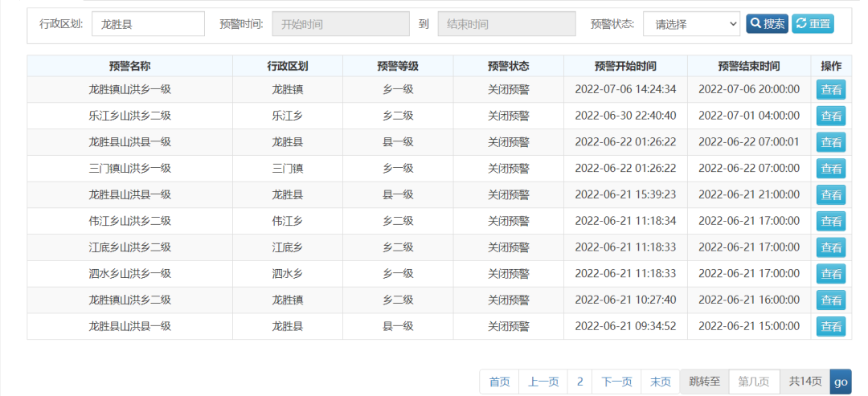The width and height of the screenshot is (868, 396).
Task: Go to 下一页 next page
Action: 616,382
